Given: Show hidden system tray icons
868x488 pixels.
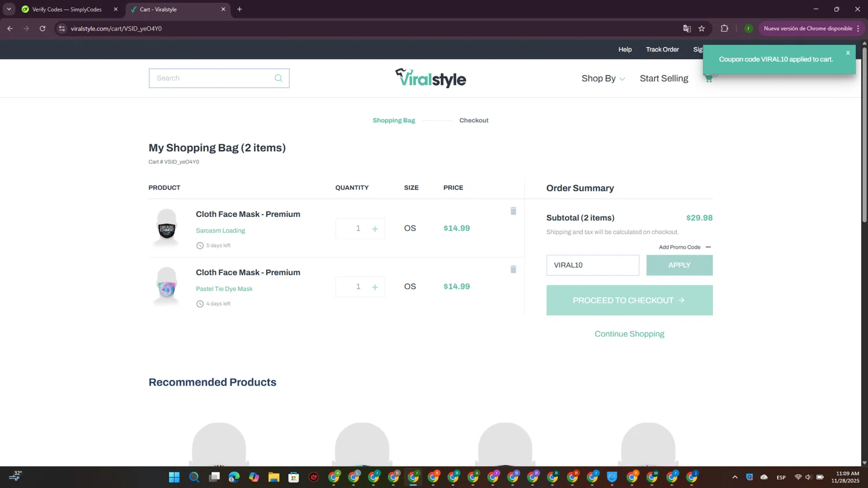Looking at the screenshot, I should [x=735, y=477].
